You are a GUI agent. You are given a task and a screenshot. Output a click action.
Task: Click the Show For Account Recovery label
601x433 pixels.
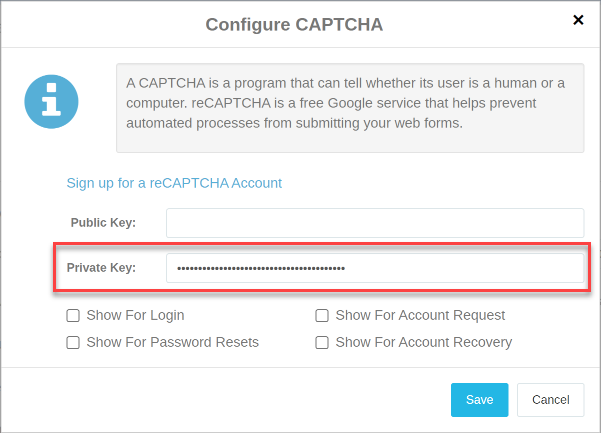tap(424, 342)
